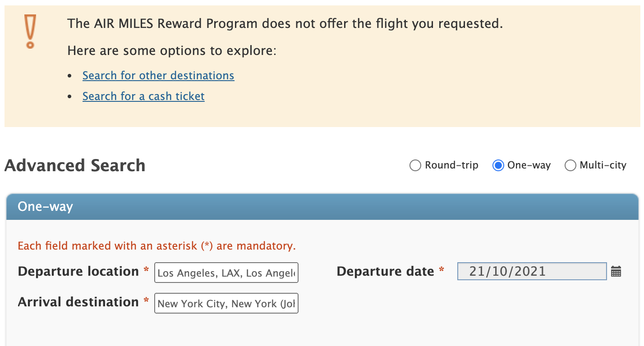
Task: Switch to Multi-city trip type
Action: (x=570, y=165)
